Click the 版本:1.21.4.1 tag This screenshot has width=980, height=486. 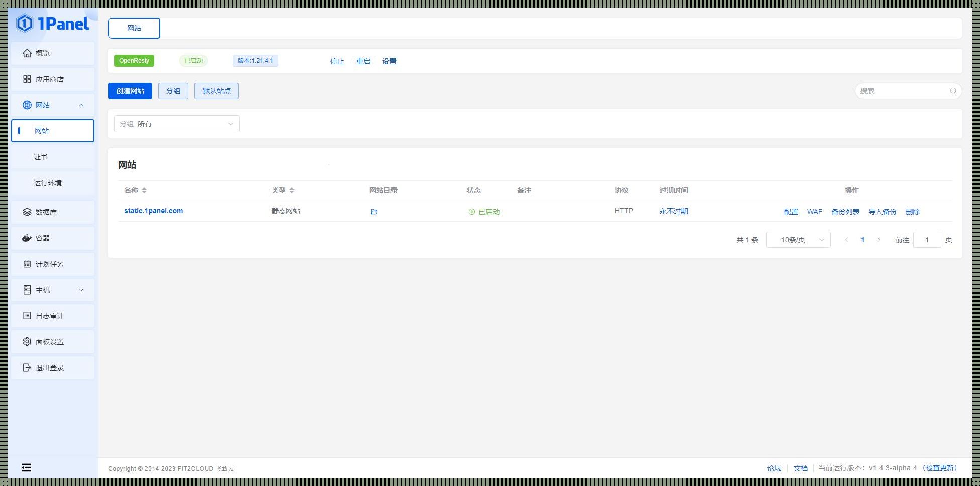click(255, 61)
